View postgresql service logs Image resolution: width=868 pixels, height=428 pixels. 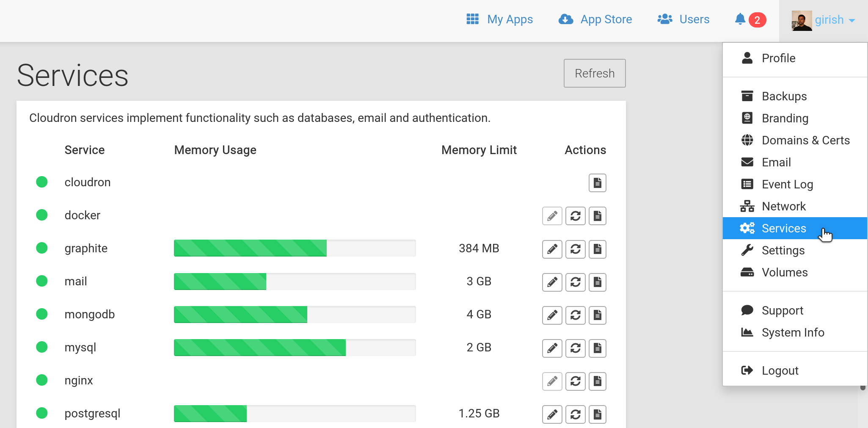(597, 414)
